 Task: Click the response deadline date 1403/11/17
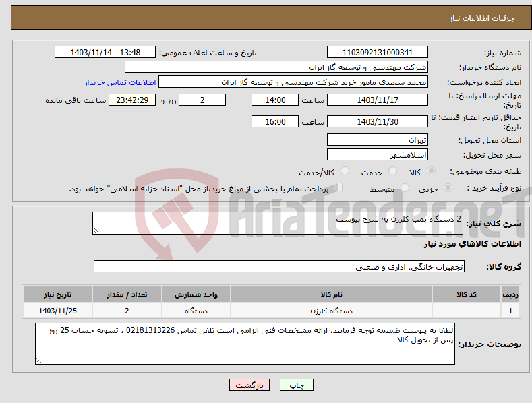(378, 100)
